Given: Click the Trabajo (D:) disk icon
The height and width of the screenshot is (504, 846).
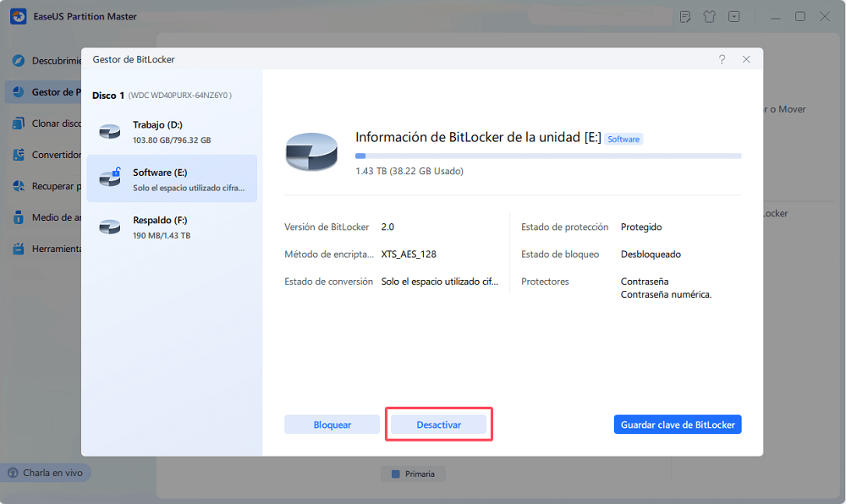Looking at the screenshot, I should click(109, 132).
